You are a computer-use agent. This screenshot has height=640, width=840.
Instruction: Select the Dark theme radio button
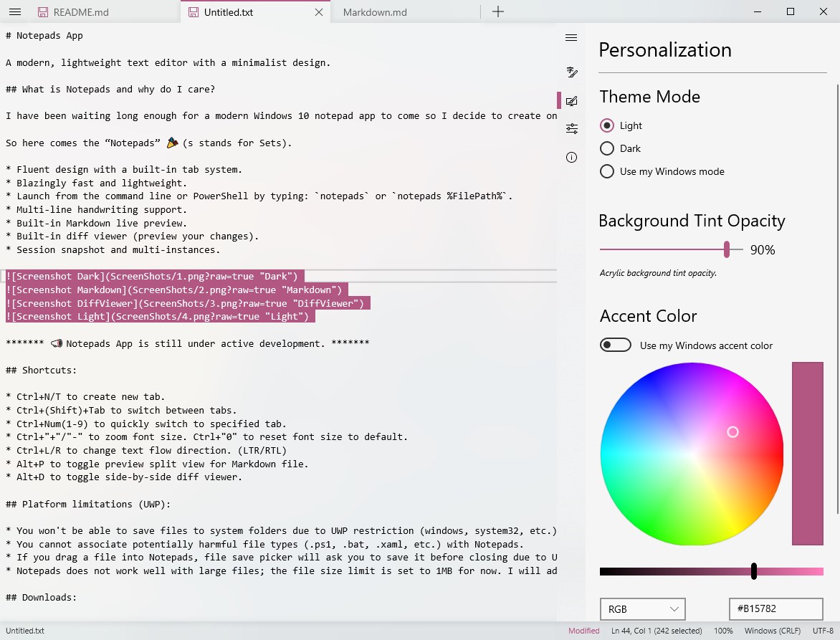(607, 148)
